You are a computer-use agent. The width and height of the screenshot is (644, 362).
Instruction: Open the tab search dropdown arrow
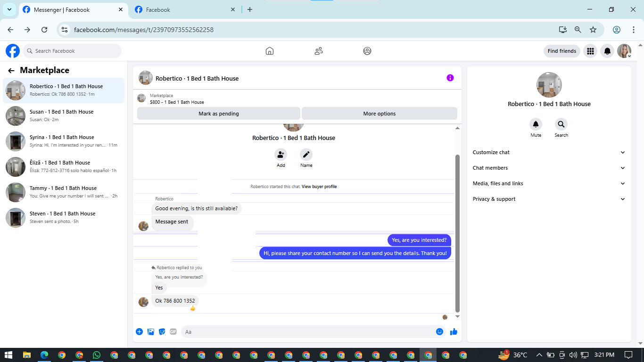coord(9,9)
